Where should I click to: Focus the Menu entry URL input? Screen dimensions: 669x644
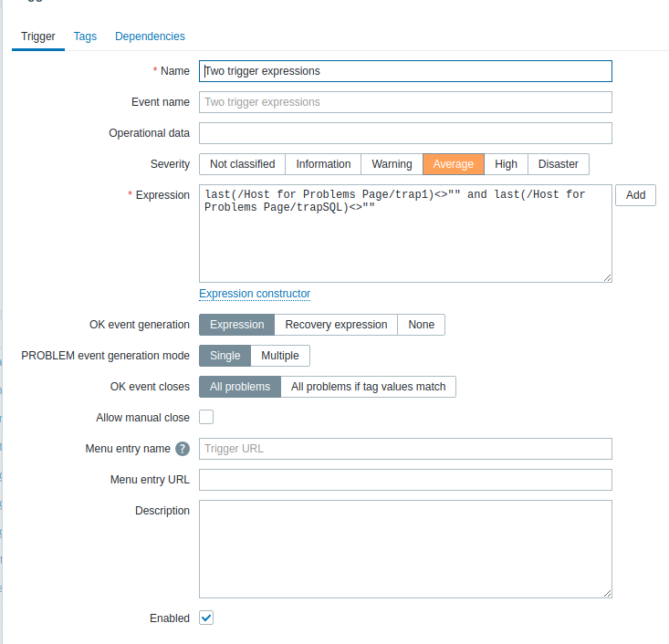pos(405,480)
